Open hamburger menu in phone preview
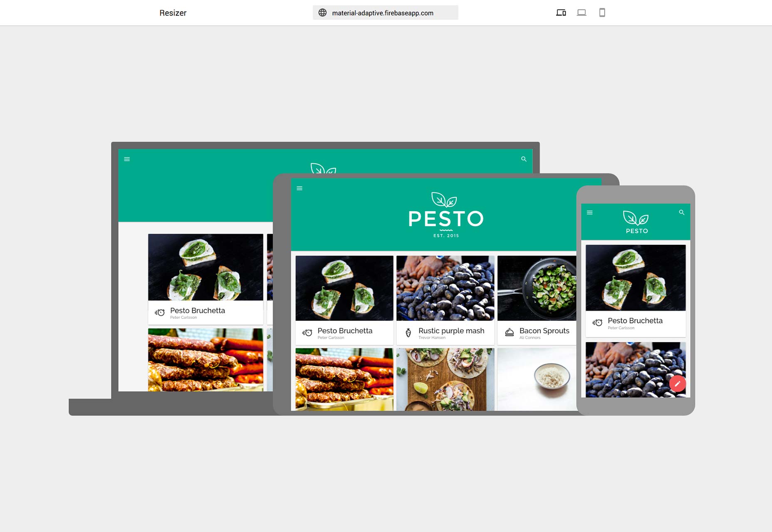The width and height of the screenshot is (772, 532). tap(589, 212)
